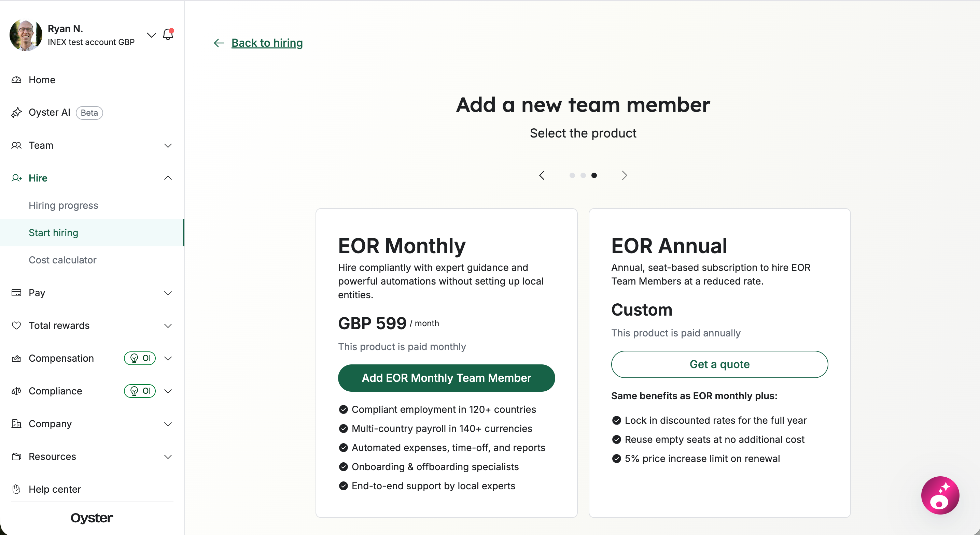Viewport: 980px width, 535px height.
Task: Click the OI badge next to Compensation
Action: click(140, 358)
